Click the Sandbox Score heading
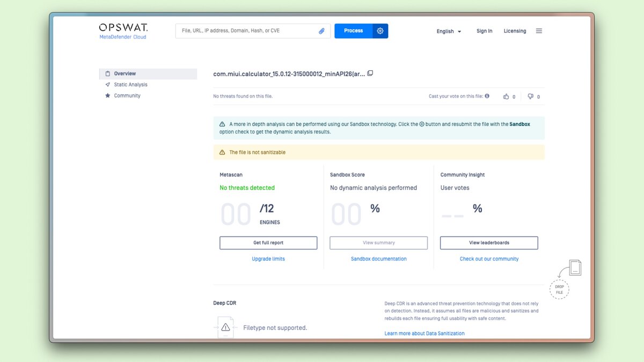Screen dimensions: 644x362 [x=347, y=175]
